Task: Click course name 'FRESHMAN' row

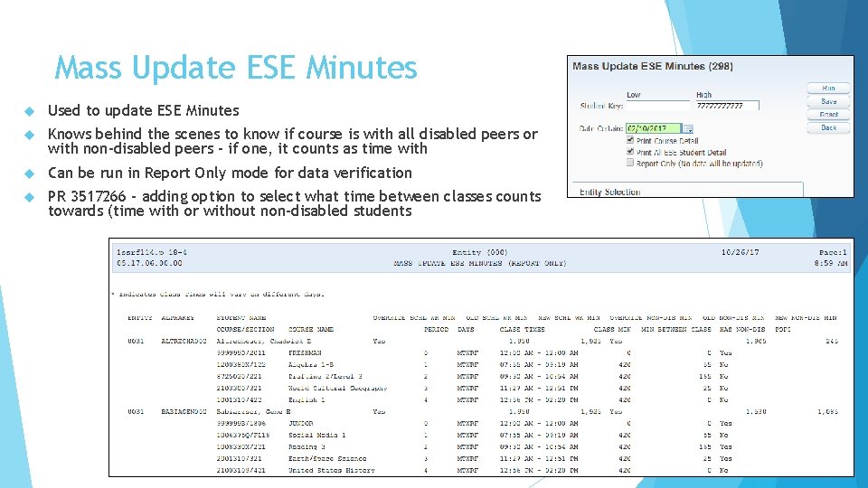Action: click(305, 353)
